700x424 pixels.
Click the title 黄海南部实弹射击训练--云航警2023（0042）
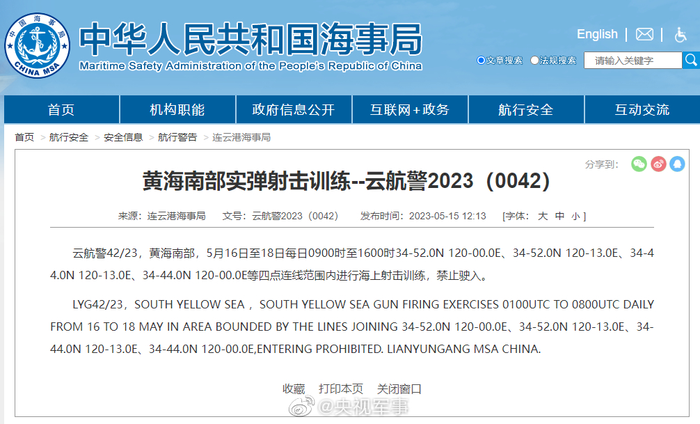coord(346,181)
